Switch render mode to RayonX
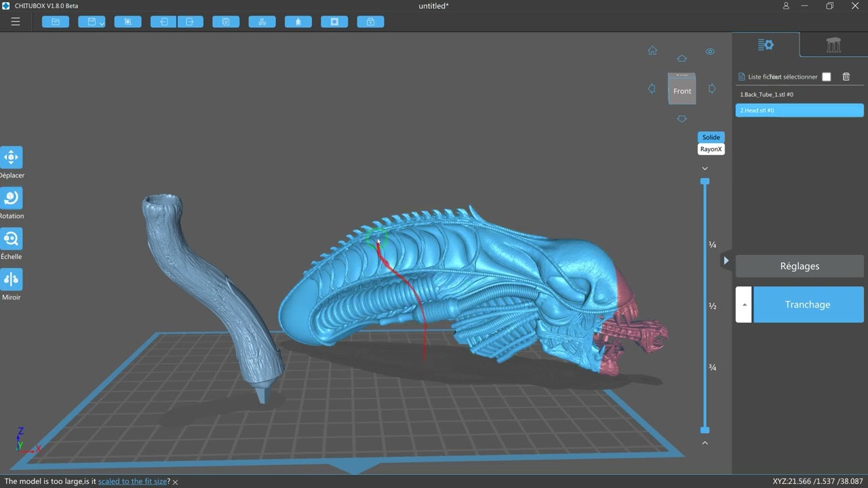The width and height of the screenshot is (868, 488). coord(711,149)
